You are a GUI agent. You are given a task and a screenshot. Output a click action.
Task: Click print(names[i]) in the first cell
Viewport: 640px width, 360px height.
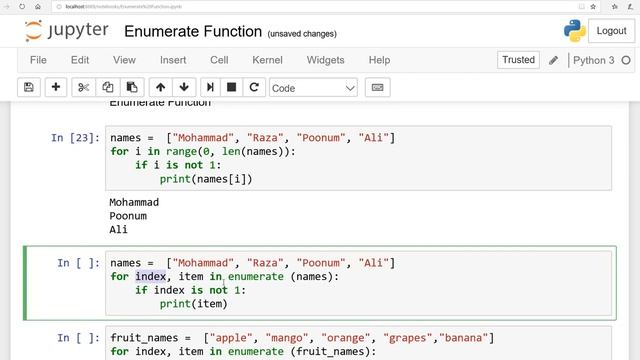tap(206, 179)
